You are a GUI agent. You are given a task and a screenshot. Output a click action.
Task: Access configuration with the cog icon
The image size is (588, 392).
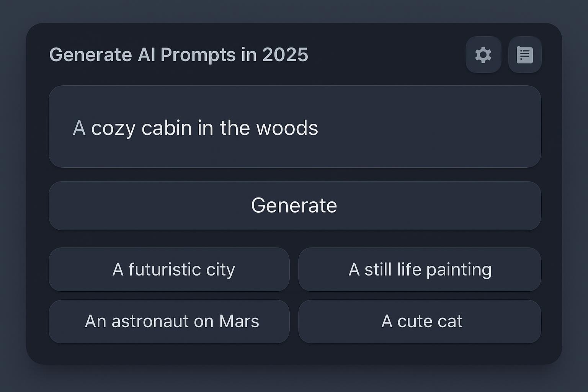click(x=483, y=55)
